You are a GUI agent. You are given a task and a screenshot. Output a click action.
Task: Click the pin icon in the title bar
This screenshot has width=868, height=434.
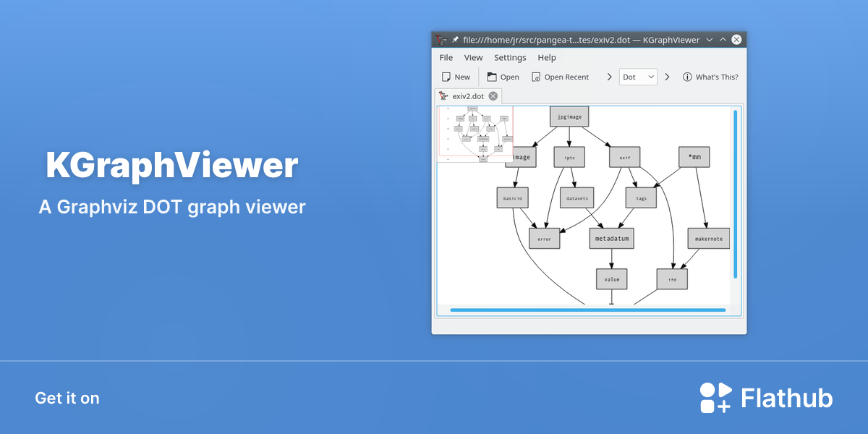[x=455, y=40]
